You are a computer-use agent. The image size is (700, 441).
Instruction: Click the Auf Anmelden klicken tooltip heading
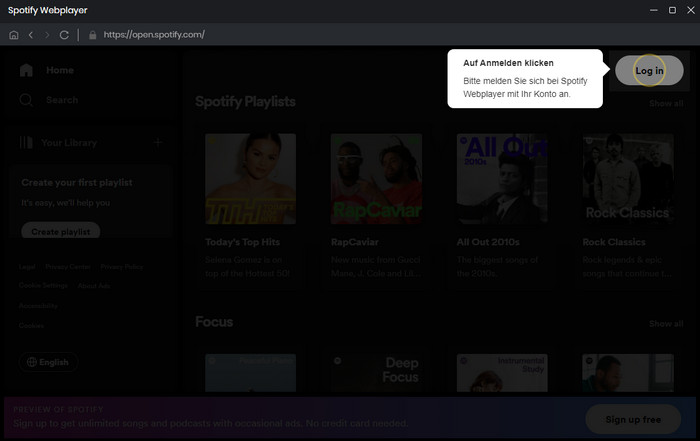pos(508,63)
